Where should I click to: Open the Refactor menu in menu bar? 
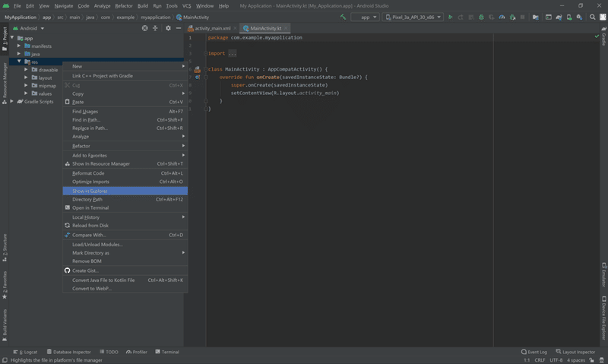pos(124,6)
